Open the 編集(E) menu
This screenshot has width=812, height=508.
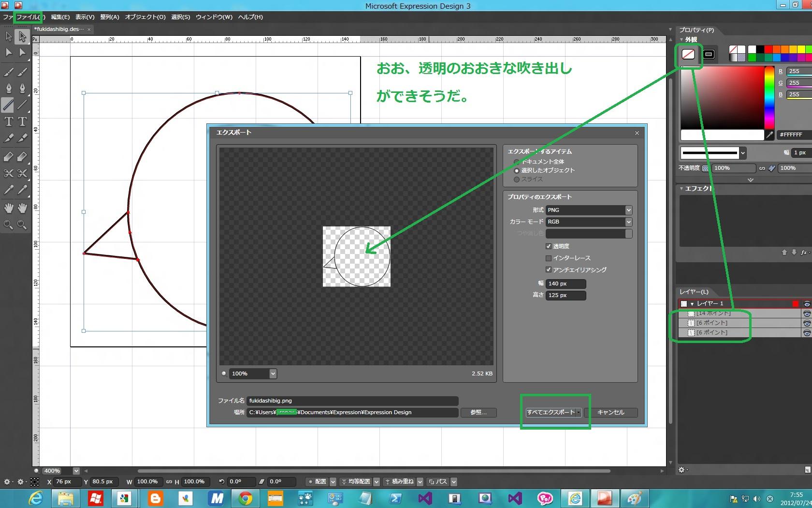pyautogui.click(x=60, y=17)
